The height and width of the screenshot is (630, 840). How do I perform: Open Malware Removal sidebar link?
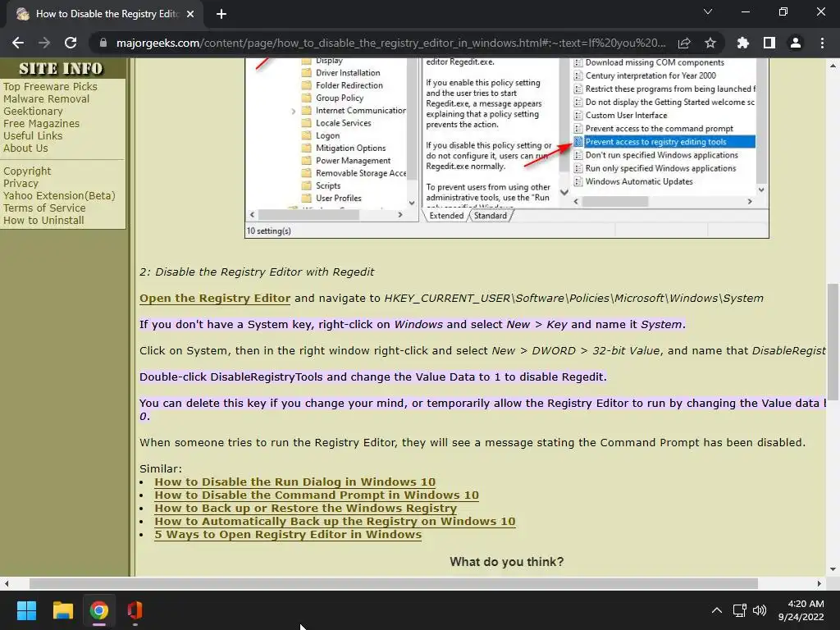(x=46, y=98)
